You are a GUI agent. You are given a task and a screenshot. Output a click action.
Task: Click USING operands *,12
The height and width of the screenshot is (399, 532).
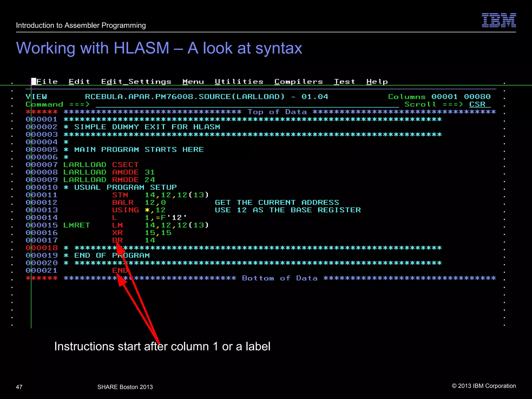(155, 210)
